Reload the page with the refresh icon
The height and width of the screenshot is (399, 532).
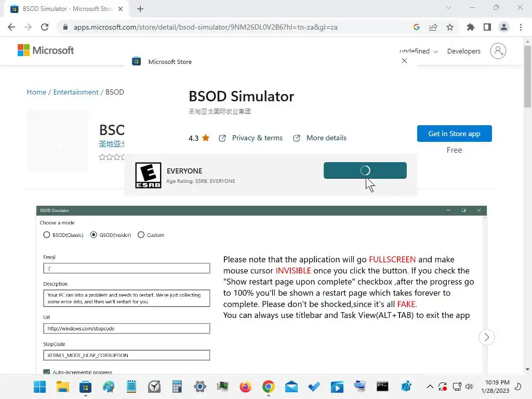45,27
